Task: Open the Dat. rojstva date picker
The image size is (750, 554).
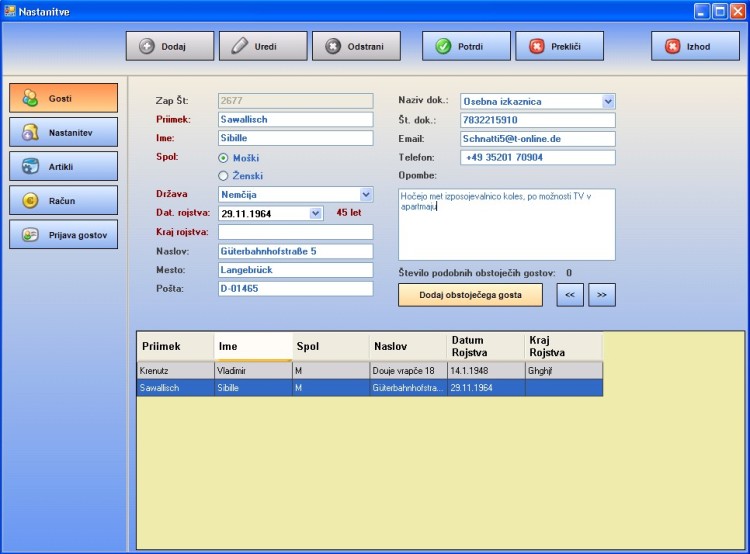Action: tap(317, 213)
